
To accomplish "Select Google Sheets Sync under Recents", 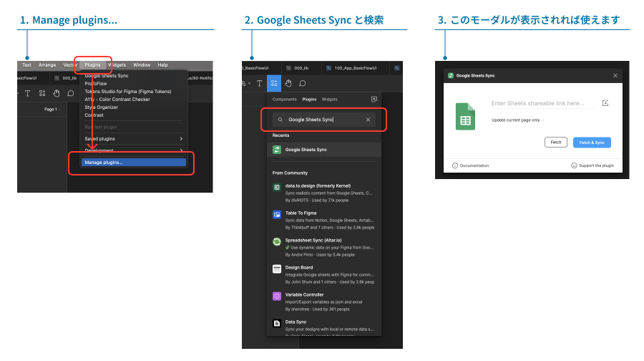I will coord(324,150).
